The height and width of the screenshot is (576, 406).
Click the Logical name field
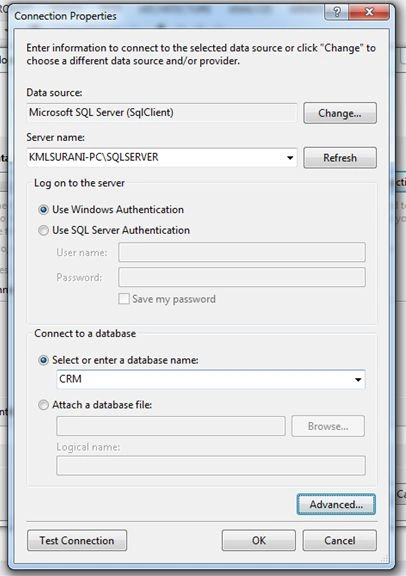[211, 465]
